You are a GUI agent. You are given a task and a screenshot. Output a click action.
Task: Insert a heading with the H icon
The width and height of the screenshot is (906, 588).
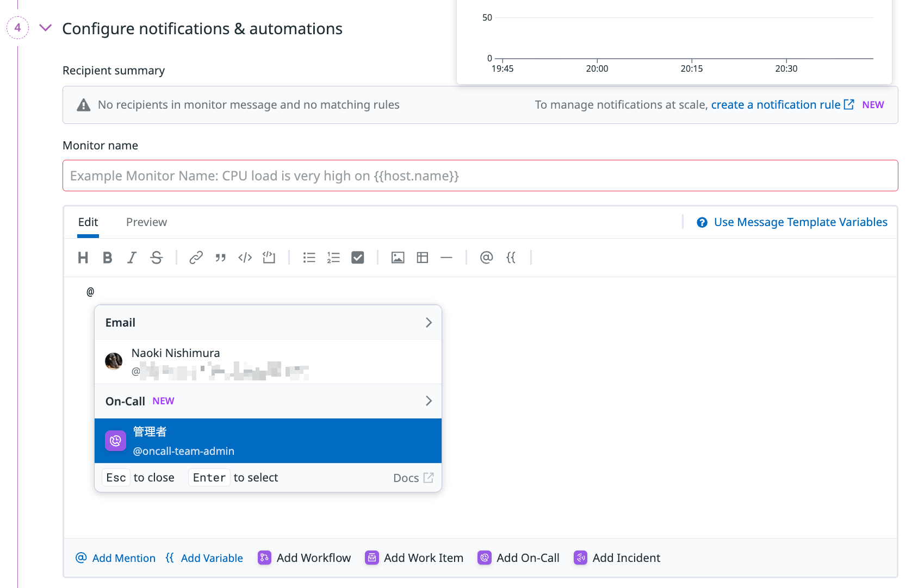click(83, 258)
